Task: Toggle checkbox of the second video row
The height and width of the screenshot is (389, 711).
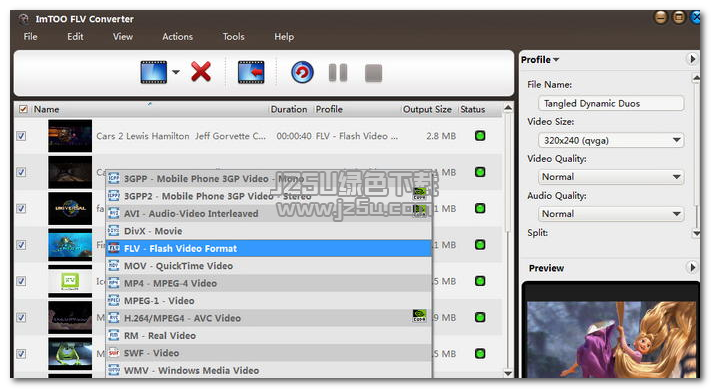Action: point(21,172)
